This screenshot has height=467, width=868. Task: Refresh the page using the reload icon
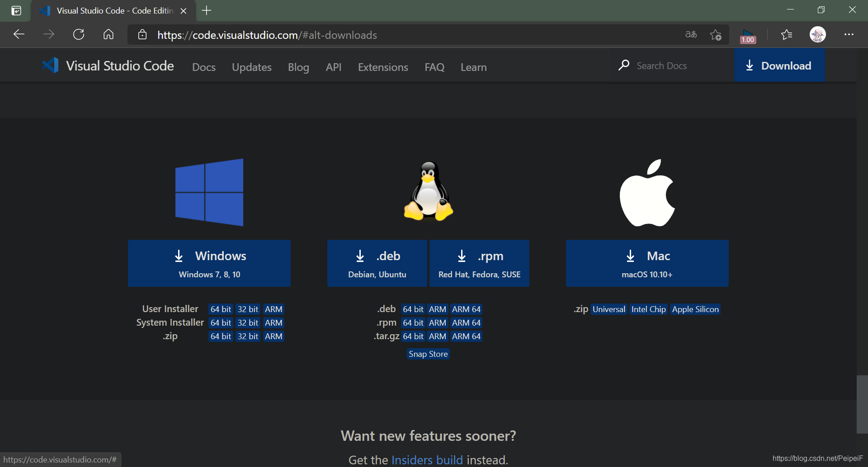pos(78,34)
